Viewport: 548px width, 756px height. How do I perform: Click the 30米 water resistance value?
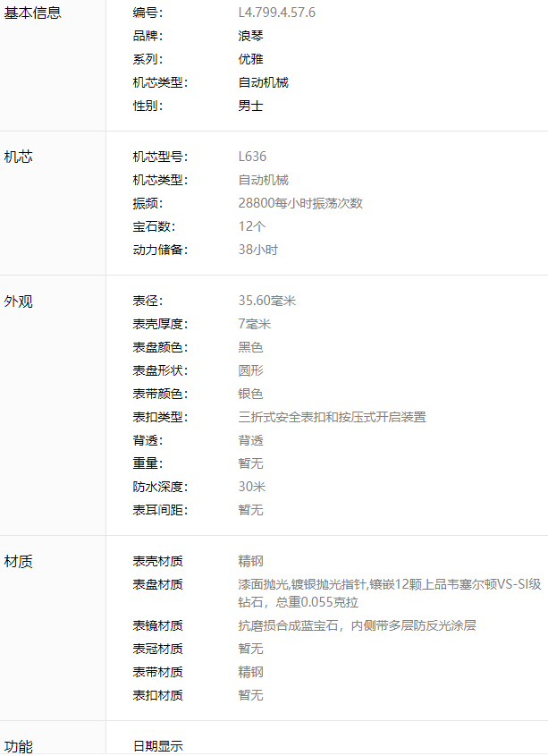tap(252, 487)
